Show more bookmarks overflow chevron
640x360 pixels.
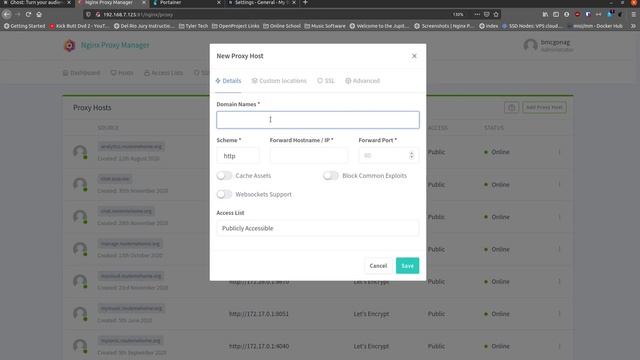(633, 26)
